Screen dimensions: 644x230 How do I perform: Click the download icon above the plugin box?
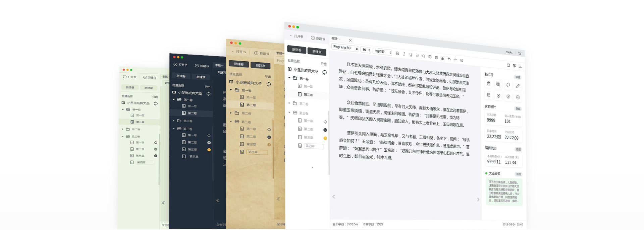520,66
